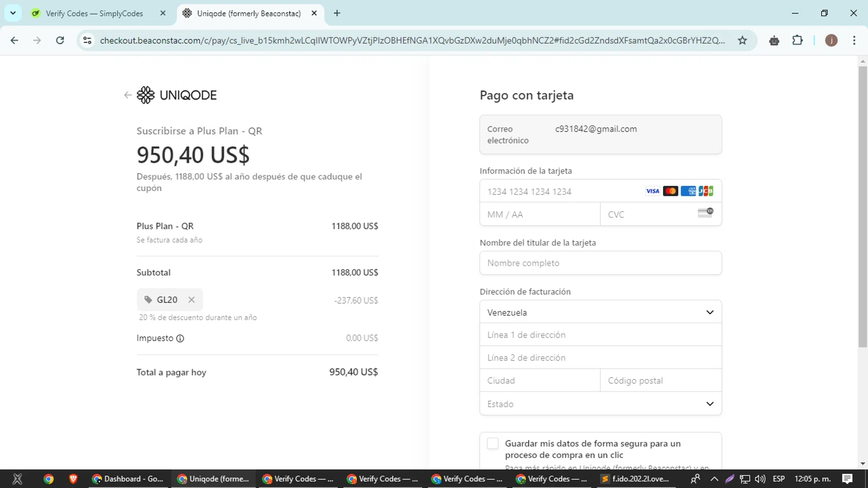Screen dimensions: 868x488
Task: Click the email address c931842@gmail.com
Action: pos(596,129)
